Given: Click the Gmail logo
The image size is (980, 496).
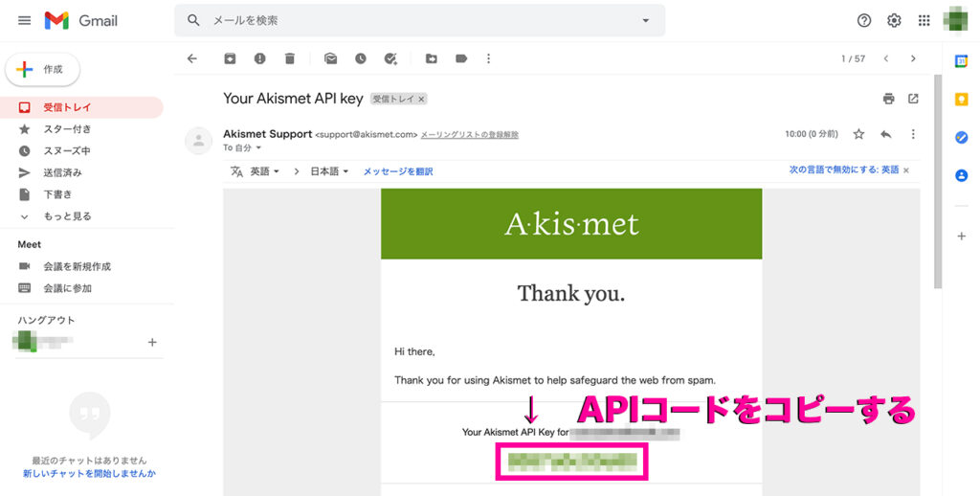Looking at the screenshot, I should 81,21.
